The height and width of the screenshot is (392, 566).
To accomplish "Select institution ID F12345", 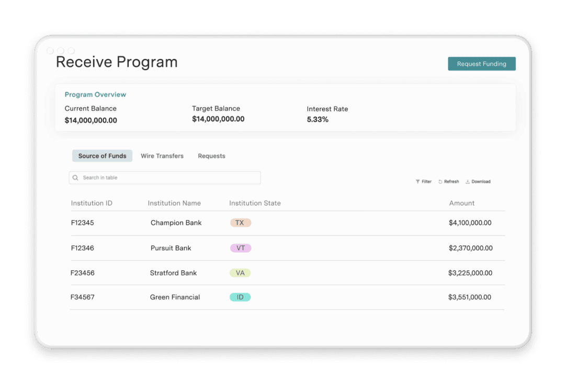I will tap(82, 223).
